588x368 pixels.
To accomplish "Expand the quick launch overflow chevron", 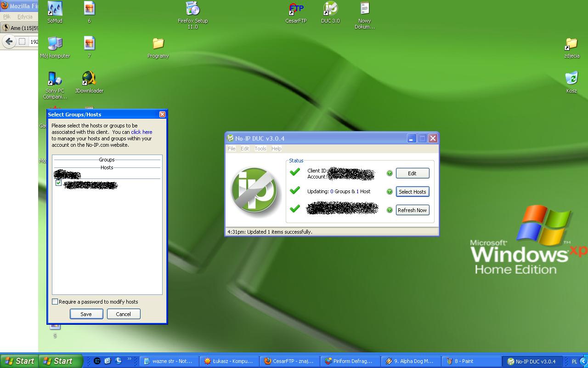I will pos(129,359).
